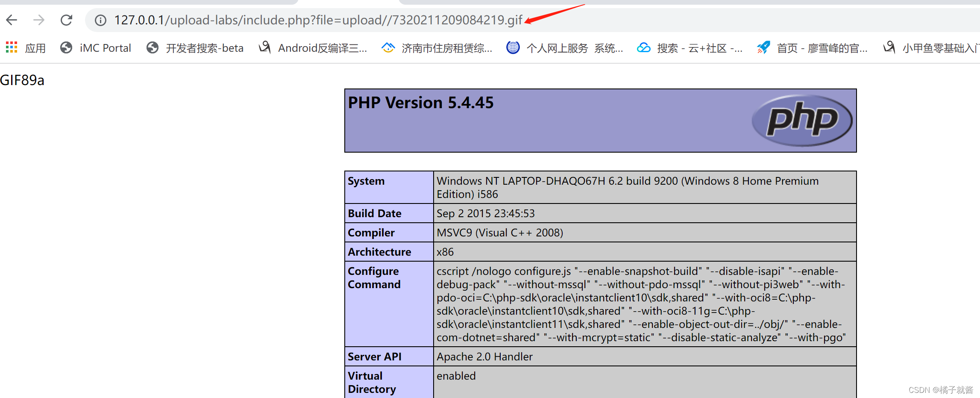Open the 个人网上服务 系统 bookmark

(565, 48)
